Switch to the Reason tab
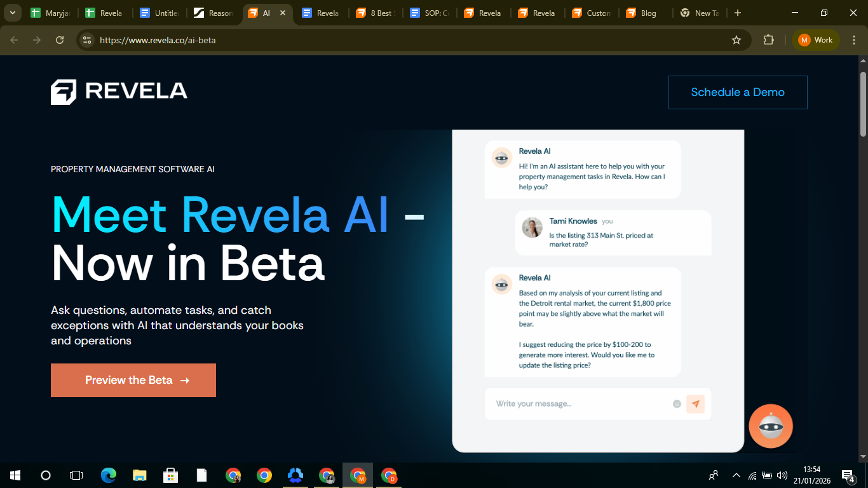The width and height of the screenshot is (868, 488). [214, 13]
